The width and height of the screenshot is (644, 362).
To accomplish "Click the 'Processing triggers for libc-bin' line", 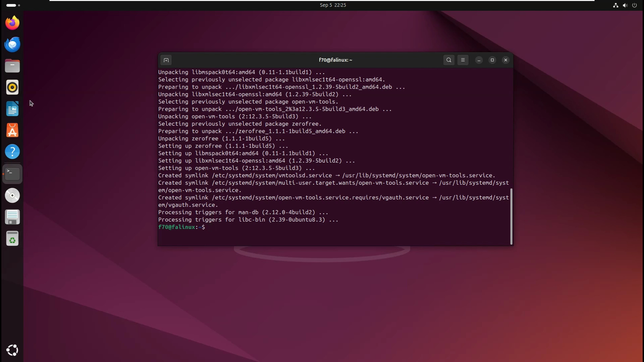I will (248, 220).
